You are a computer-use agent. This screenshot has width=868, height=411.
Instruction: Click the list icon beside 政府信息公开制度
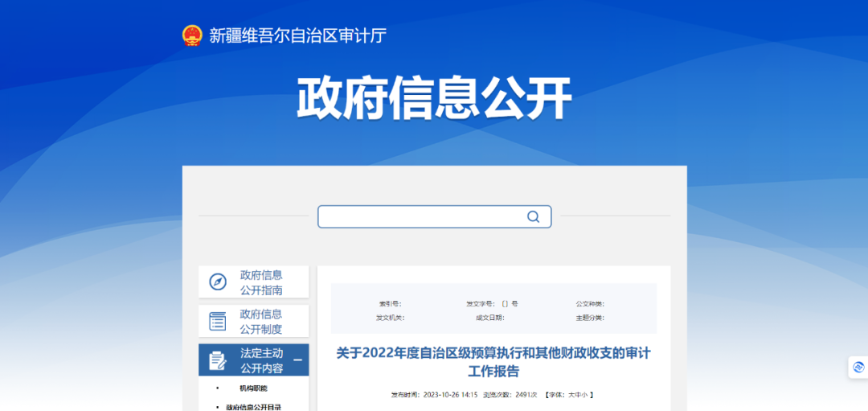click(218, 321)
